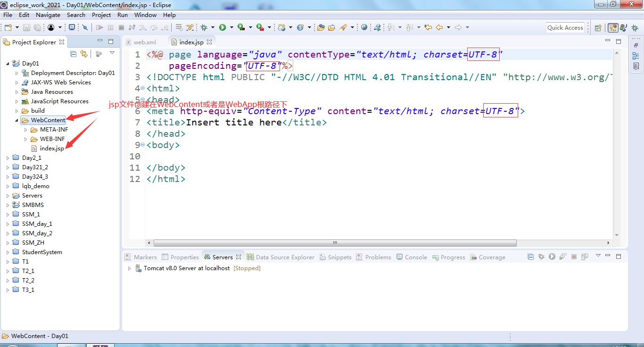
Task: Click the Quick Access search field
Action: coord(565,28)
